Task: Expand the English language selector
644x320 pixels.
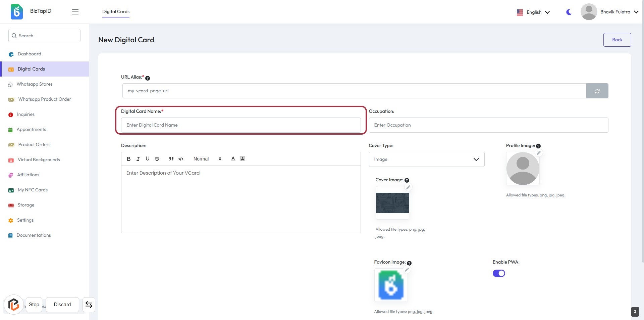Action: pyautogui.click(x=533, y=12)
